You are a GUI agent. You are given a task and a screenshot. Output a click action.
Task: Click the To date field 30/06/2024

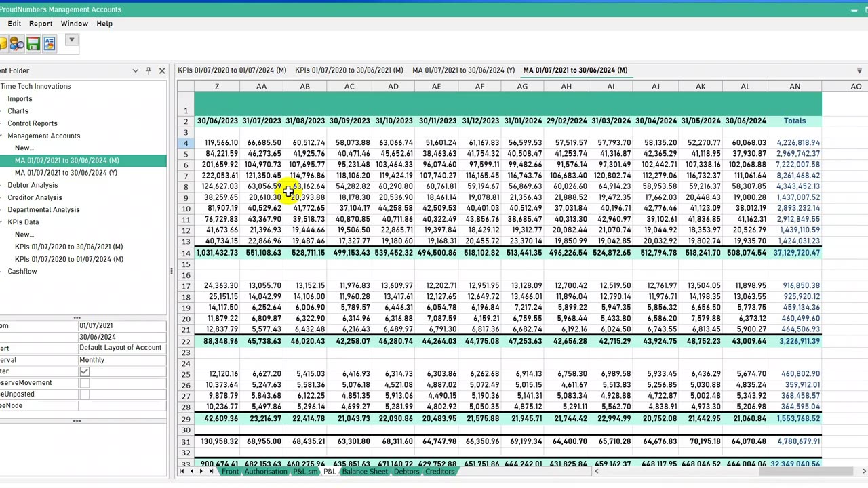[122, 338]
